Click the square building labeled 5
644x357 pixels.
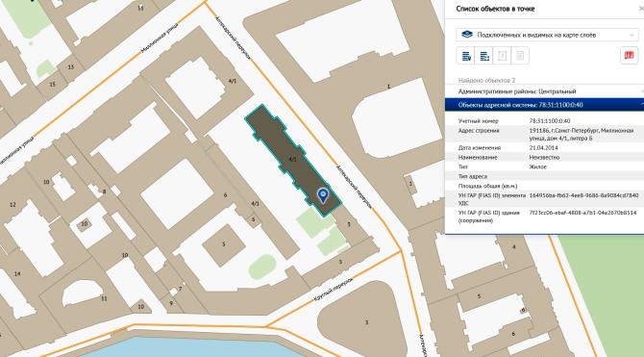pyautogui.click(x=223, y=244)
